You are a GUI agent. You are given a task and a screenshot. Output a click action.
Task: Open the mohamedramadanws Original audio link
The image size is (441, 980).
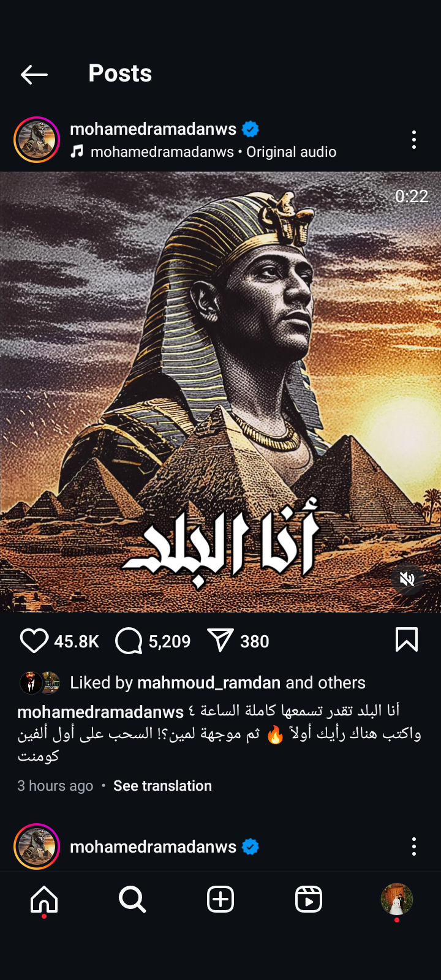[x=213, y=152]
